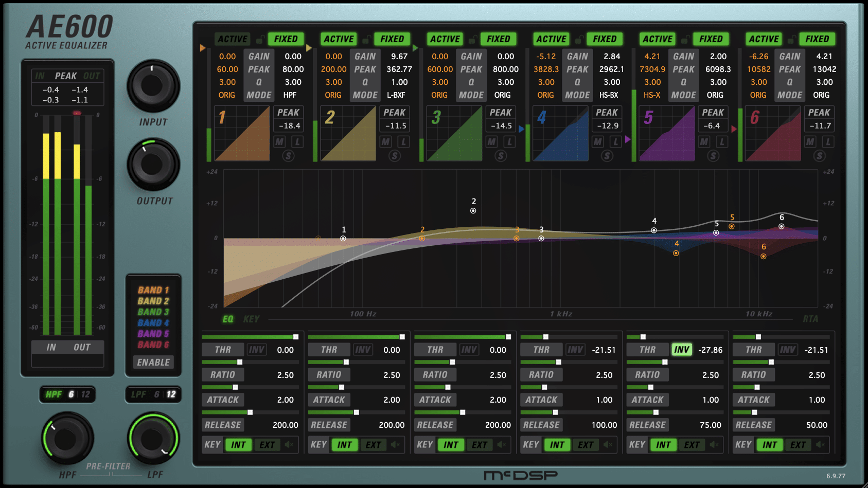This screenshot has height=488, width=868.
Task: Click the L button on band 4
Action: (x=615, y=142)
